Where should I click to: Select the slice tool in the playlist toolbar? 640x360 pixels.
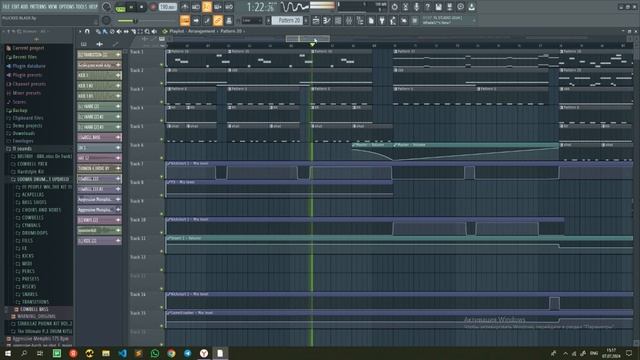click(133, 31)
